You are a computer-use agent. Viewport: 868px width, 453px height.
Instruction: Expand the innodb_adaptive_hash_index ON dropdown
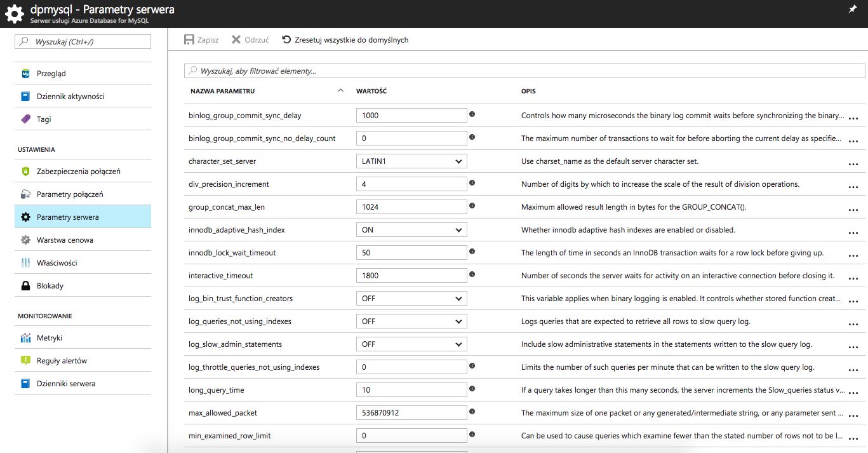click(x=411, y=230)
